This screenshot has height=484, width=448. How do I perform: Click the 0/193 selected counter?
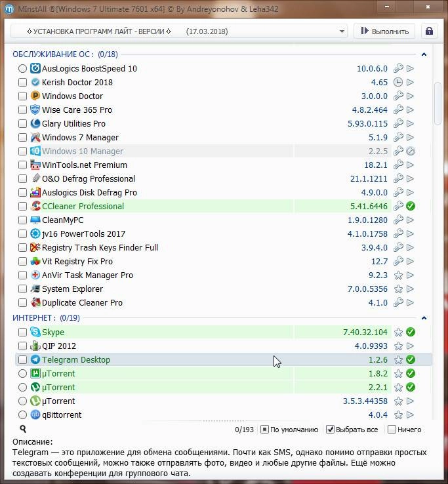pos(244,430)
